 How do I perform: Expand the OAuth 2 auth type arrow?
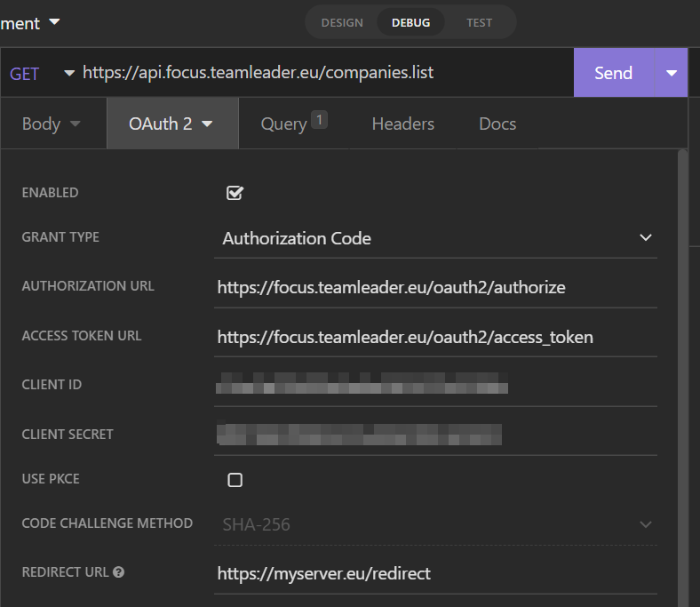(x=207, y=124)
